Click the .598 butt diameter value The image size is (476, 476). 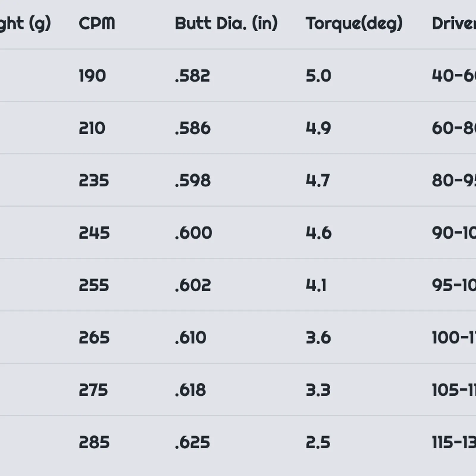click(193, 181)
